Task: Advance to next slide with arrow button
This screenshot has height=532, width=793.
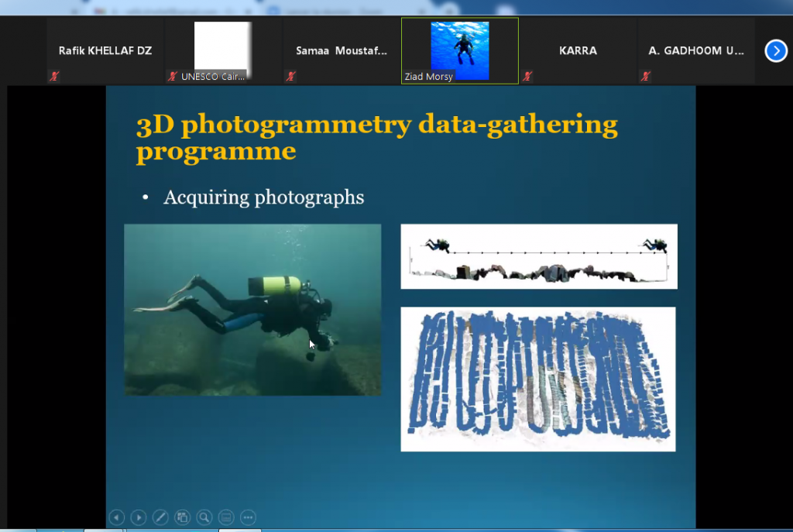Action: (139, 517)
